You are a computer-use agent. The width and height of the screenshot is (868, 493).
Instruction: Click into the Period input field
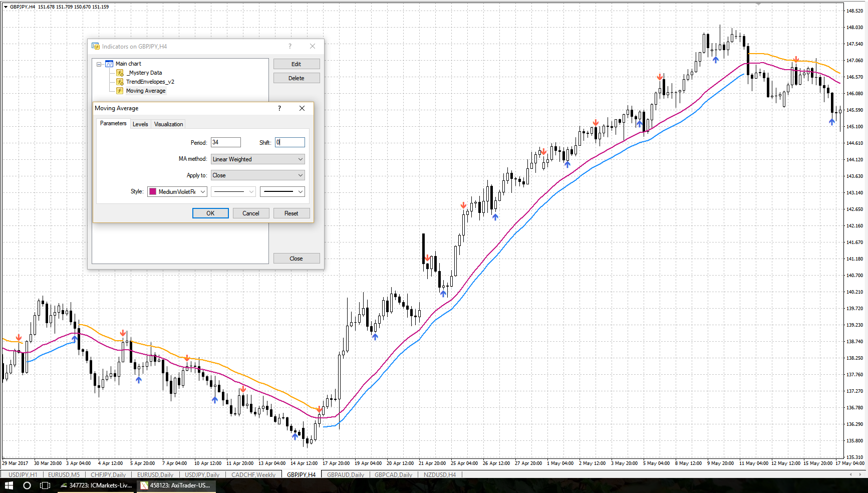pyautogui.click(x=226, y=142)
